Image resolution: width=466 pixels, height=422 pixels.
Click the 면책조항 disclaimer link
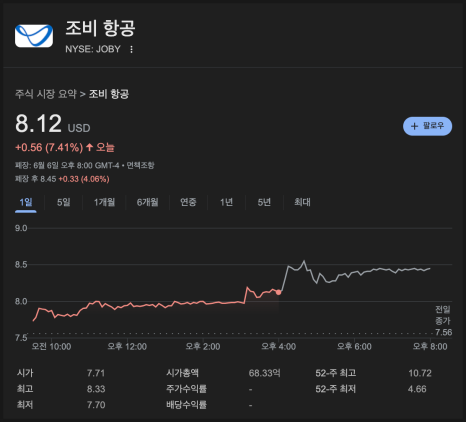click(140, 165)
